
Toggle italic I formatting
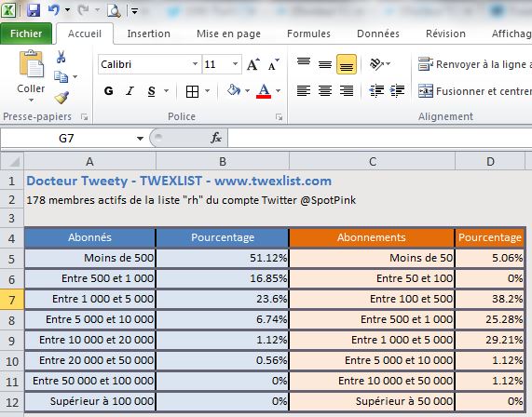[x=130, y=91]
